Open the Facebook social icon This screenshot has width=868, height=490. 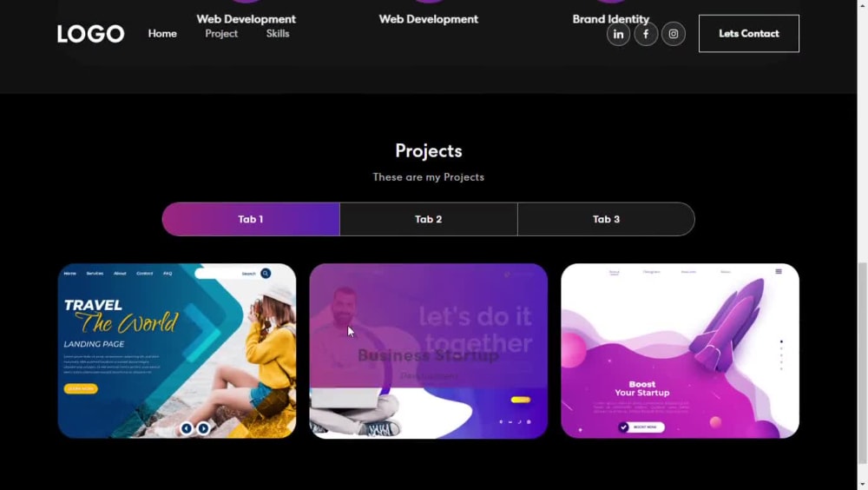coord(646,34)
